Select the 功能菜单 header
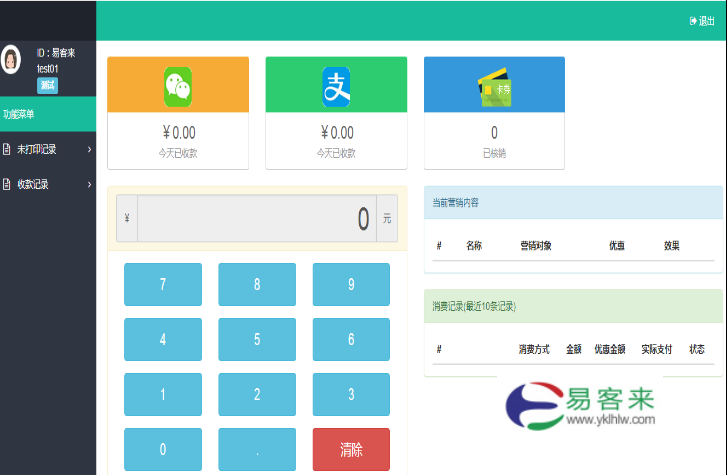The width and height of the screenshot is (727, 475). click(x=48, y=114)
